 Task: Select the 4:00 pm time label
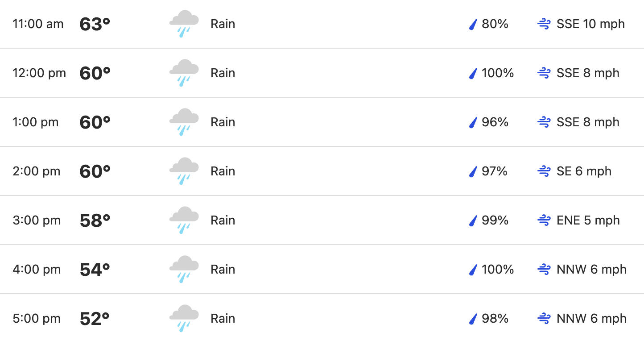37,270
